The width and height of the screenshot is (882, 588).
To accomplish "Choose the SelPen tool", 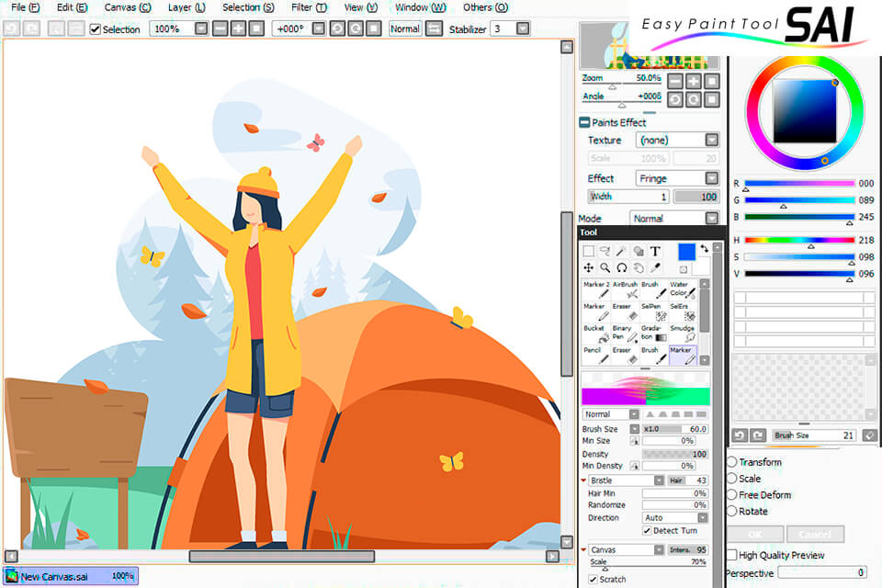I will pos(653,311).
